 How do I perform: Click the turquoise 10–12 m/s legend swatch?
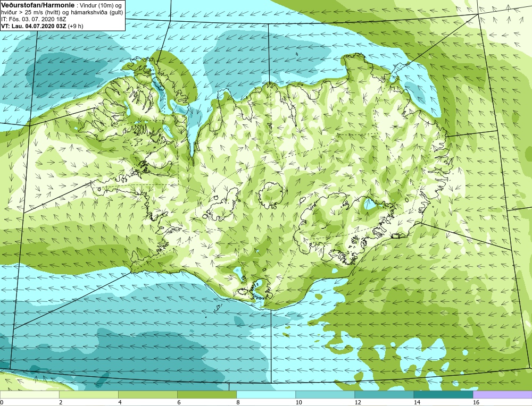pos(325,394)
